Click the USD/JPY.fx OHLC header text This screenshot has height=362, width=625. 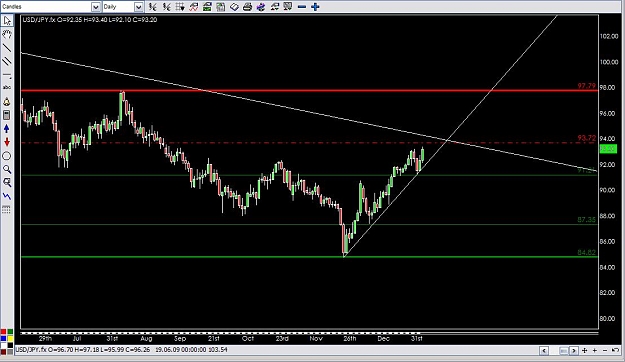point(90,20)
